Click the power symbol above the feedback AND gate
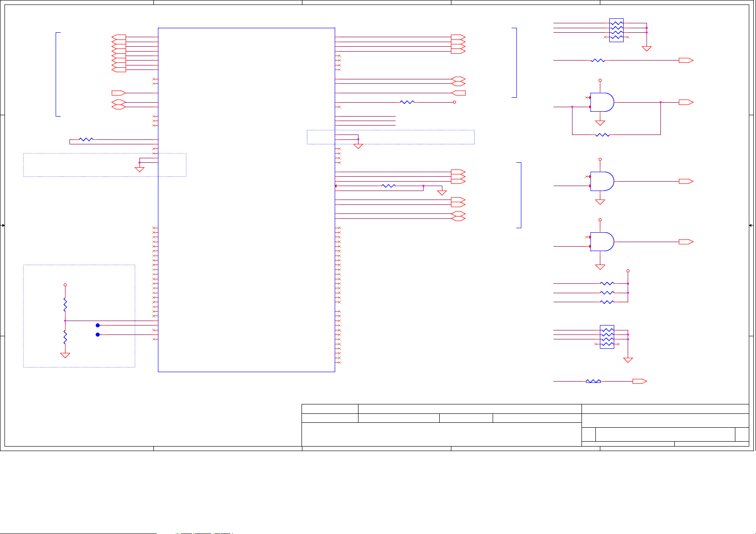This screenshot has height=534, width=756. (600, 81)
